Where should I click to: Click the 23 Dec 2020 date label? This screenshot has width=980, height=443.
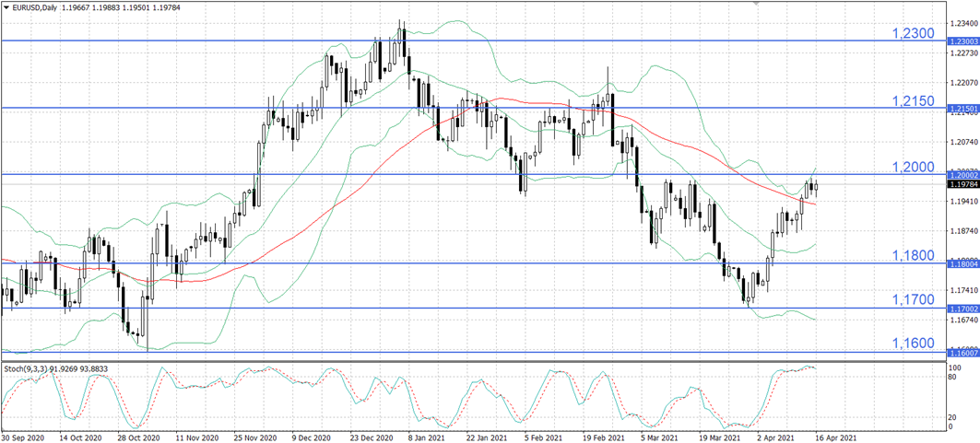click(x=373, y=438)
